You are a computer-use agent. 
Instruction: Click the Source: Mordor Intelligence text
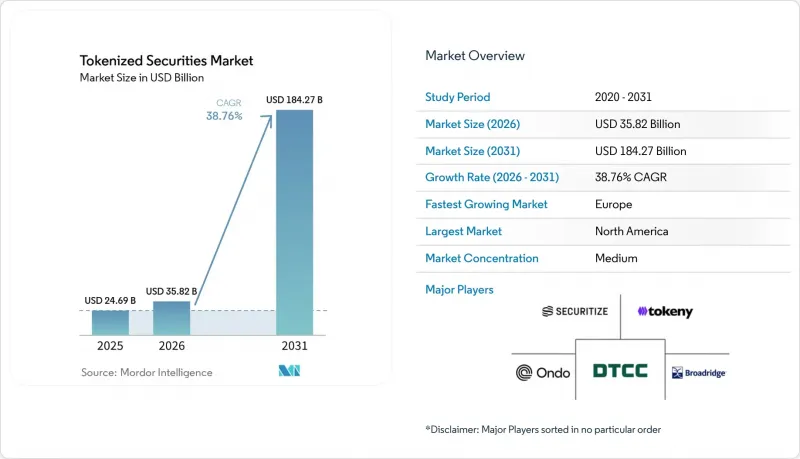pyautogui.click(x=146, y=372)
